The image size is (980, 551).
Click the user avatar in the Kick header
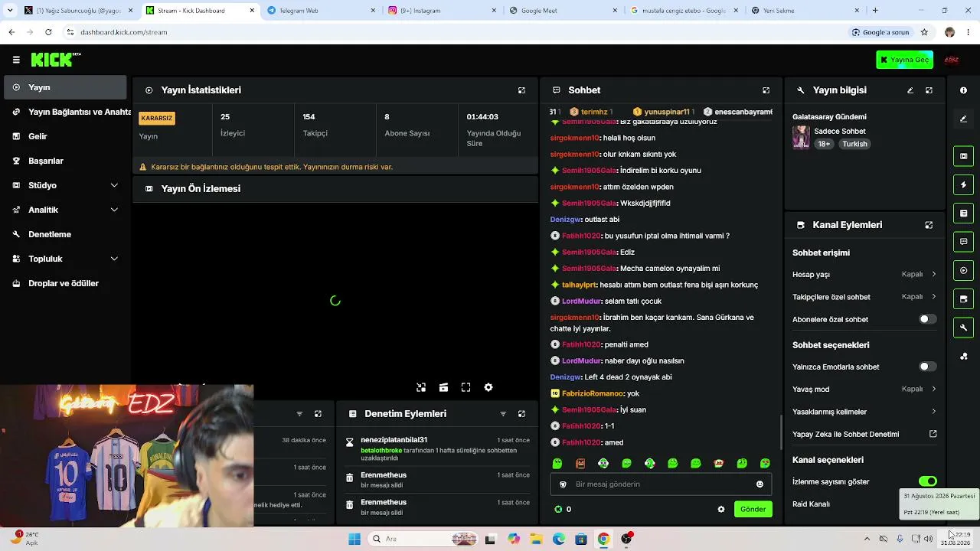tap(952, 60)
